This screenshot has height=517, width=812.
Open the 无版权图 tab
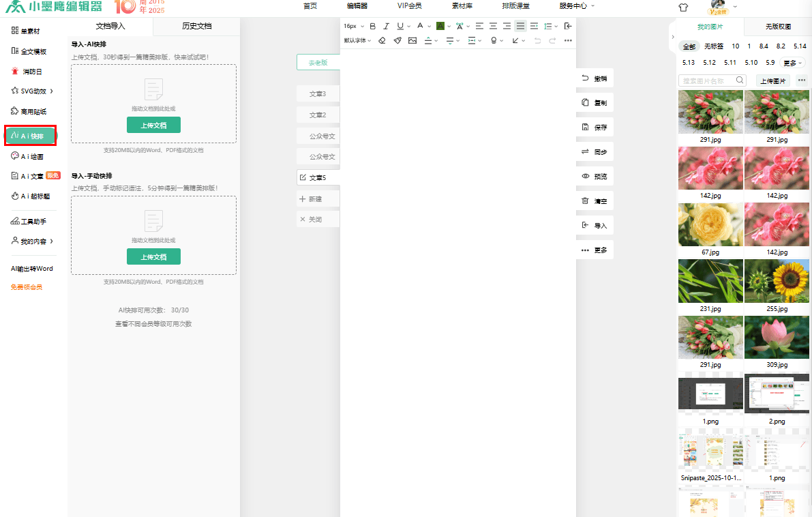[778, 27]
